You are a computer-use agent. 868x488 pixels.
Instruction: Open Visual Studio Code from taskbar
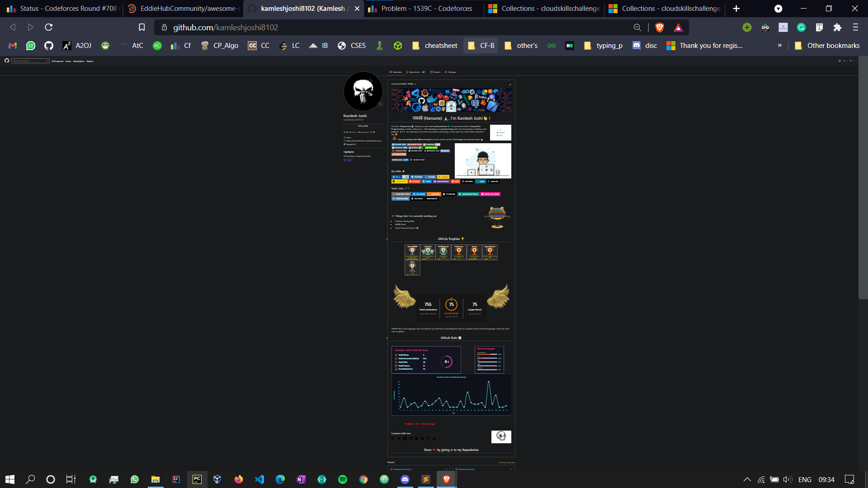tap(259, 479)
